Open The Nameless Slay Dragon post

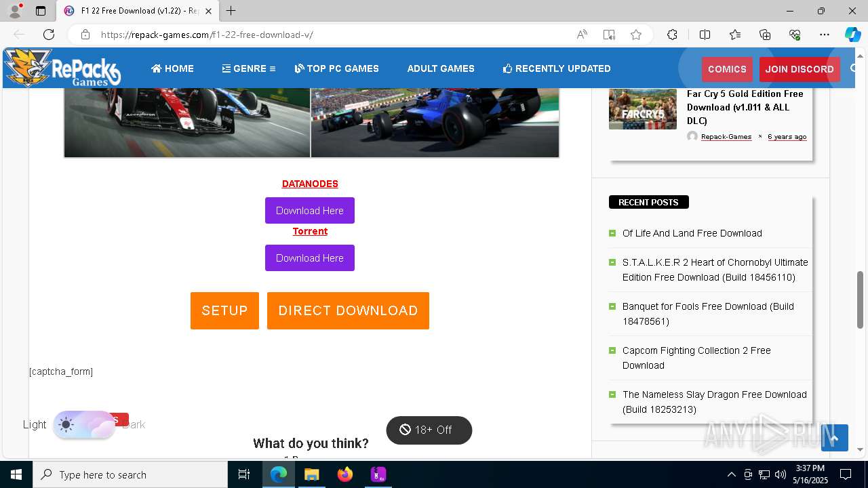click(x=715, y=402)
